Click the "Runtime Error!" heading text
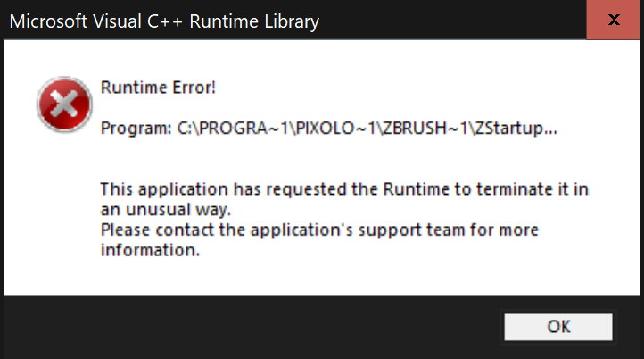Screen dimensions: 644x359 click(x=159, y=87)
